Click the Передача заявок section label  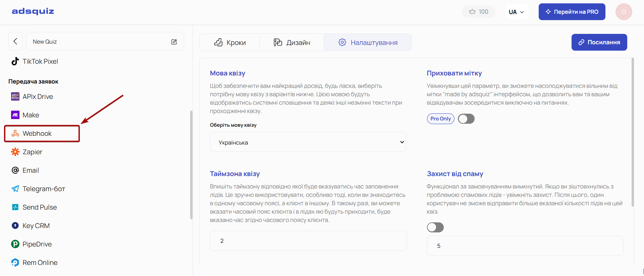[33, 81]
